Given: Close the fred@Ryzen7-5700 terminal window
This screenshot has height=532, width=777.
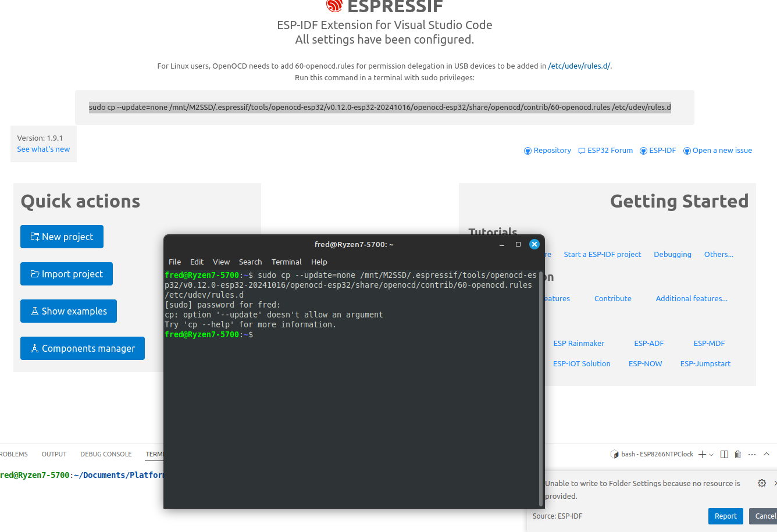Looking at the screenshot, I should coord(534,245).
